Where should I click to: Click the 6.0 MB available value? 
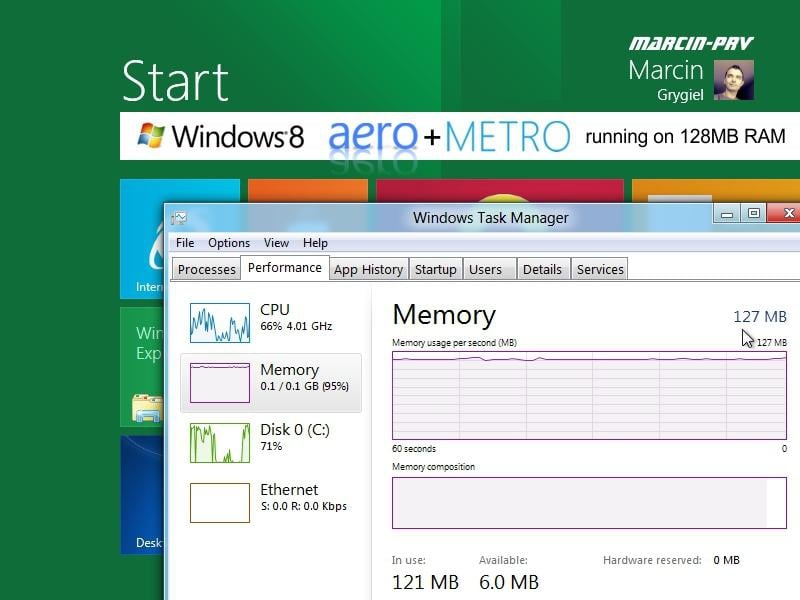[x=509, y=582]
